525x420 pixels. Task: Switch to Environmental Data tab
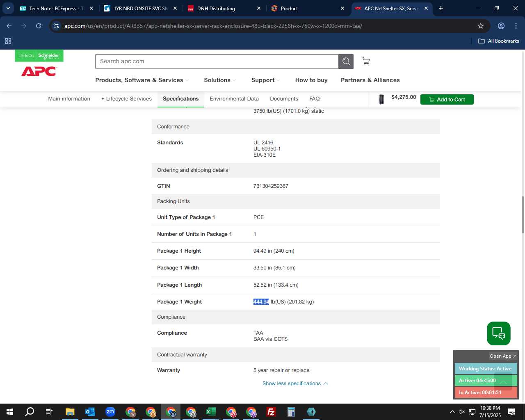point(234,99)
